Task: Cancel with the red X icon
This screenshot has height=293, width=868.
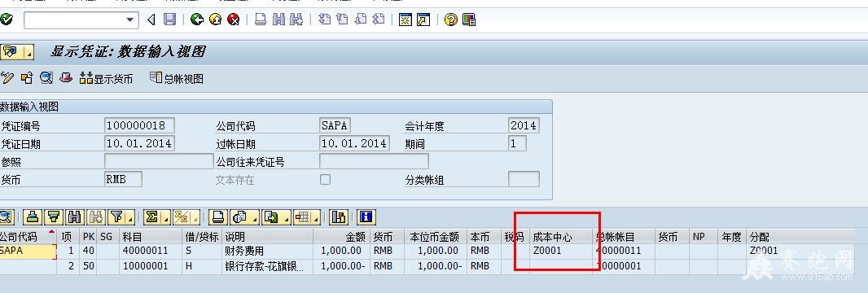Action: 234,20
